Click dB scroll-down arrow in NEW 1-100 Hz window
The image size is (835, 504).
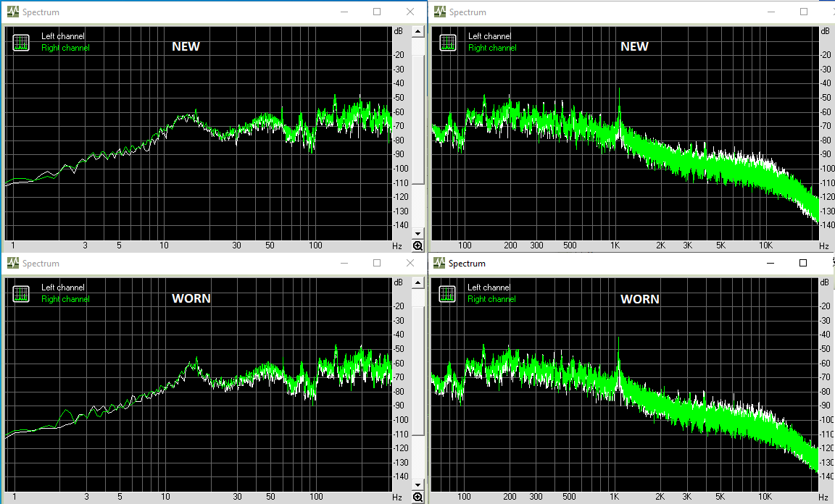coord(418,234)
